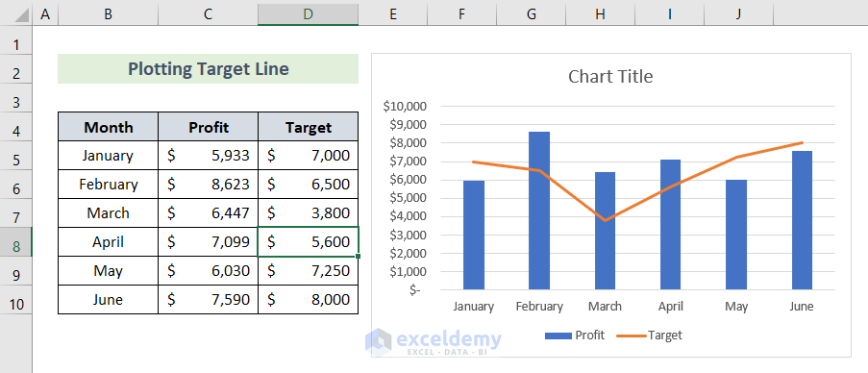Click the $5,000 axis label
This screenshot has height=373, width=868.
[409, 198]
